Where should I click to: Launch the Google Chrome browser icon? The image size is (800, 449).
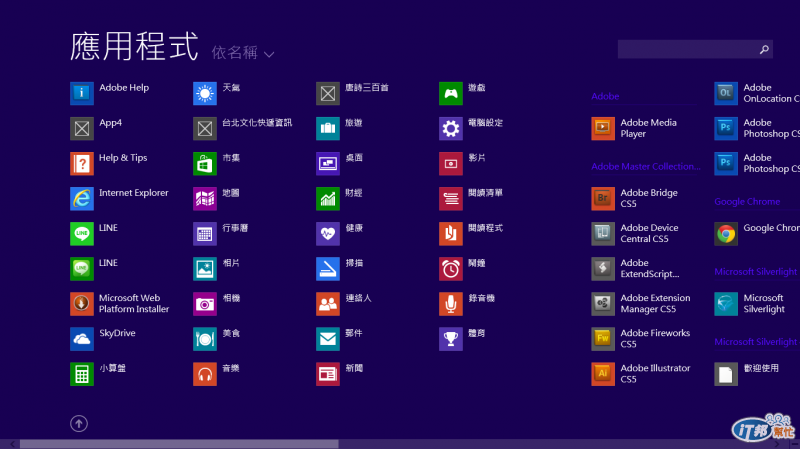click(726, 234)
